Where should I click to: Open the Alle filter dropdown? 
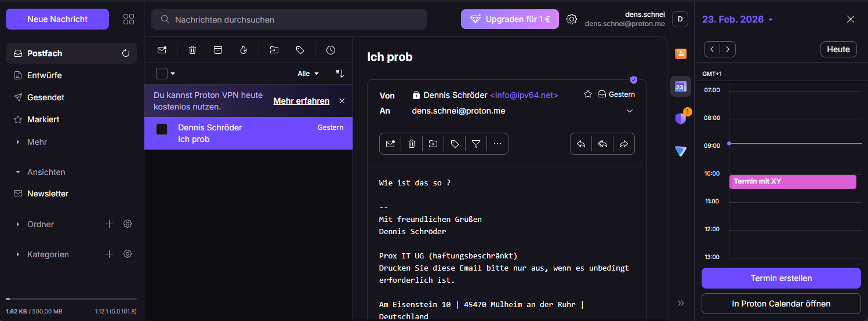[308, 74]
